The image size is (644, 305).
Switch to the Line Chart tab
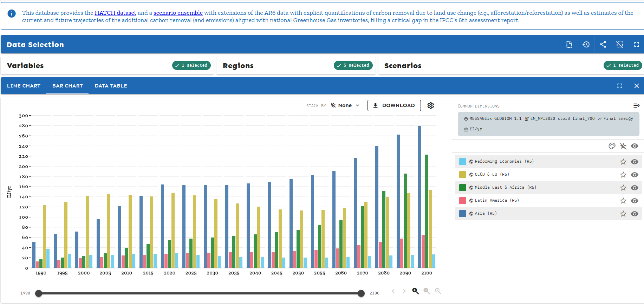coord(24,86)
